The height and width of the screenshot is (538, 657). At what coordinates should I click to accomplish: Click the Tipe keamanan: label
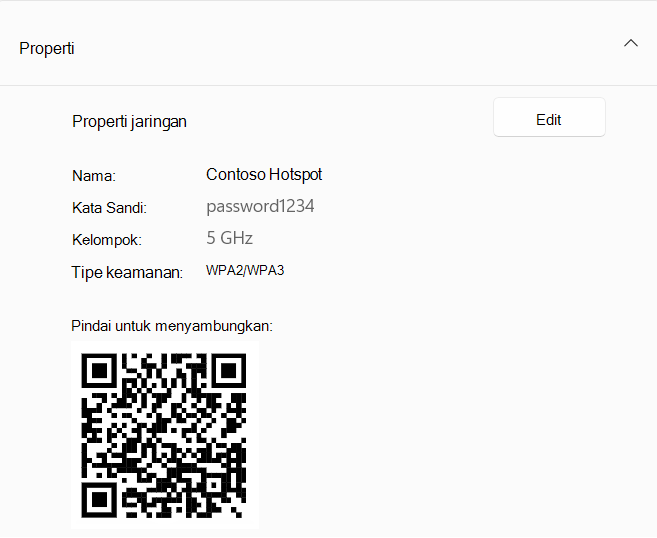127,273
